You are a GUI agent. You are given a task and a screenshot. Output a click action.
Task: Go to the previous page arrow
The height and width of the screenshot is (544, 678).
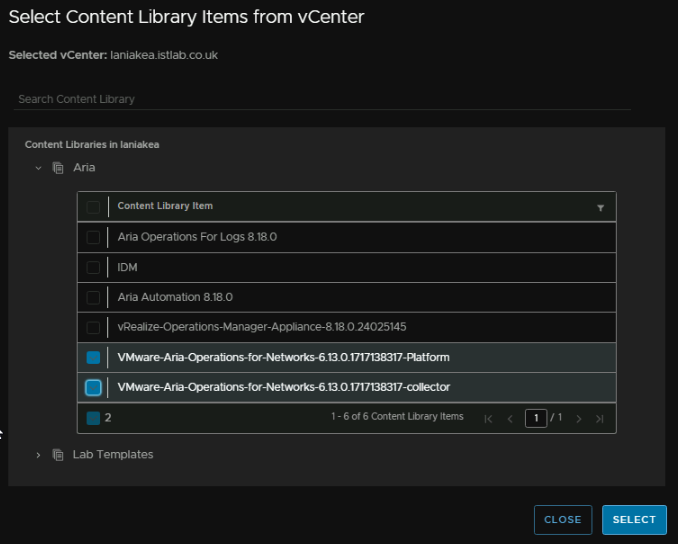(510, 419)
